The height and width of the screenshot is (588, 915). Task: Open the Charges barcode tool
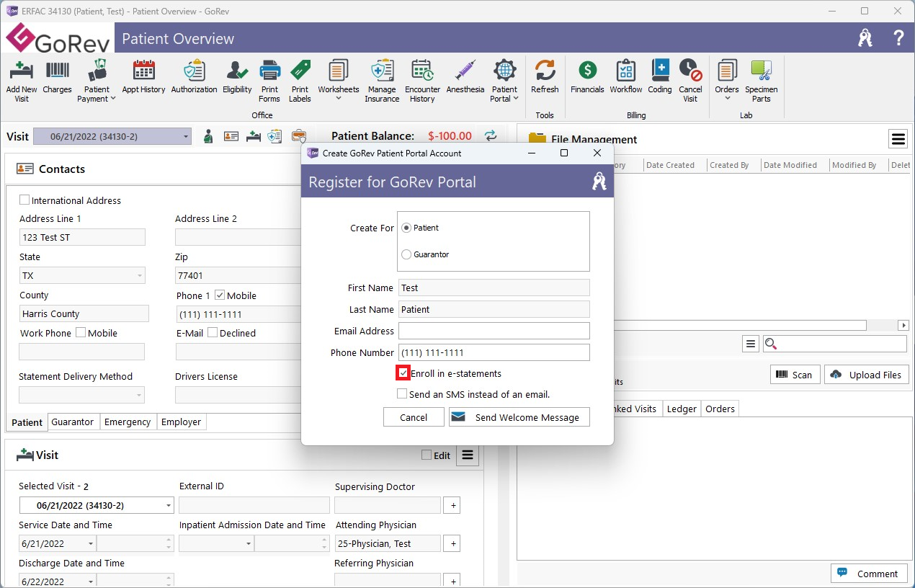pos(58,76)
